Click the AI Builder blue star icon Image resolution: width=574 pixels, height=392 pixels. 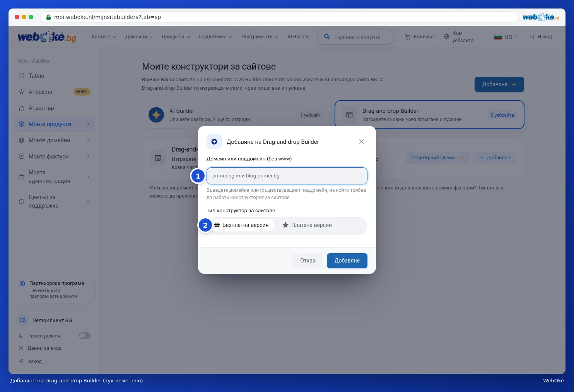[156, 115]
